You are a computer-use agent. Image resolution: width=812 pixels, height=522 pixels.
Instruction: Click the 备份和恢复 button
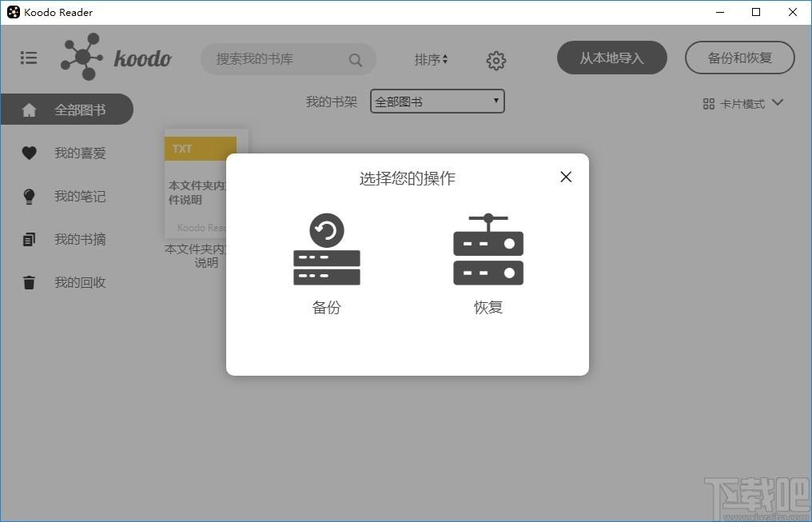[739, 58]
